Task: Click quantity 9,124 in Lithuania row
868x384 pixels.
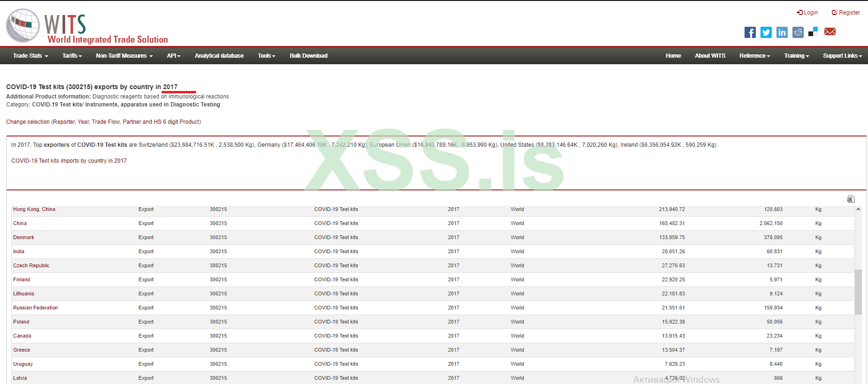Action: pyautogui.click(x=776, y=294)
